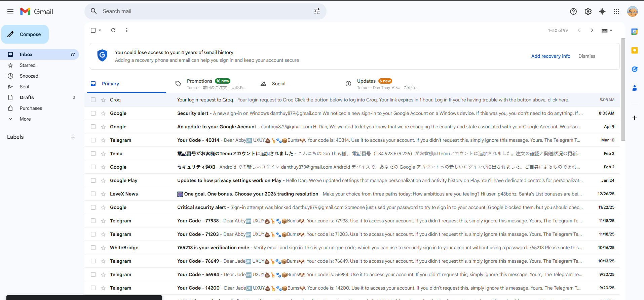Open the Critical security alert email
The width and height of the screenshot is (644, 300).
coord(352,207)
